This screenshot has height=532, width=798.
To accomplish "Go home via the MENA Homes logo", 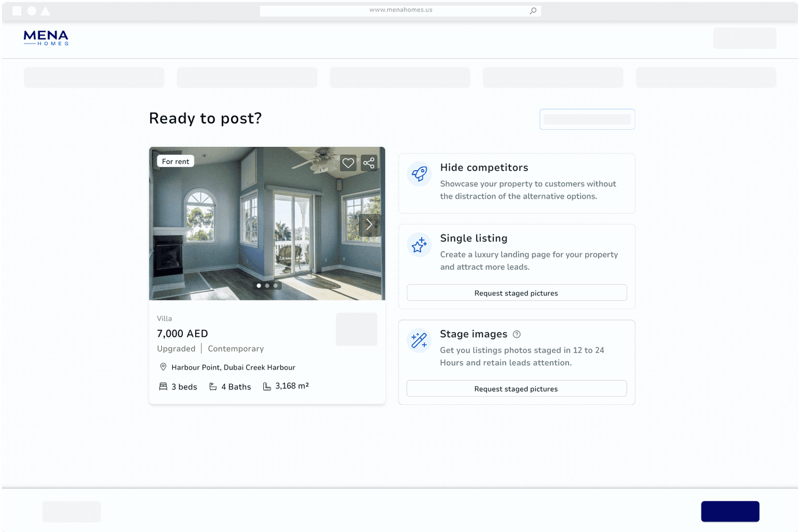I will pos(46,38).
